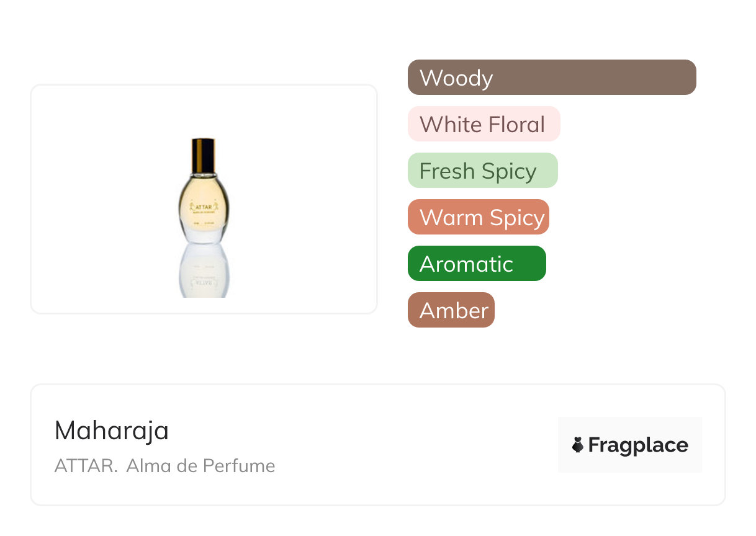Click the Fragplace perfume bottle logo icon
Screen dimensions: 756x536
(x=578, y=445)
